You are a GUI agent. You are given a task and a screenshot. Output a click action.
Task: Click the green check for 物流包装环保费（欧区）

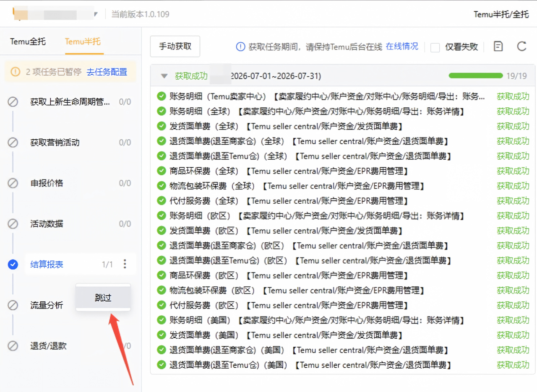pos(162,290)
